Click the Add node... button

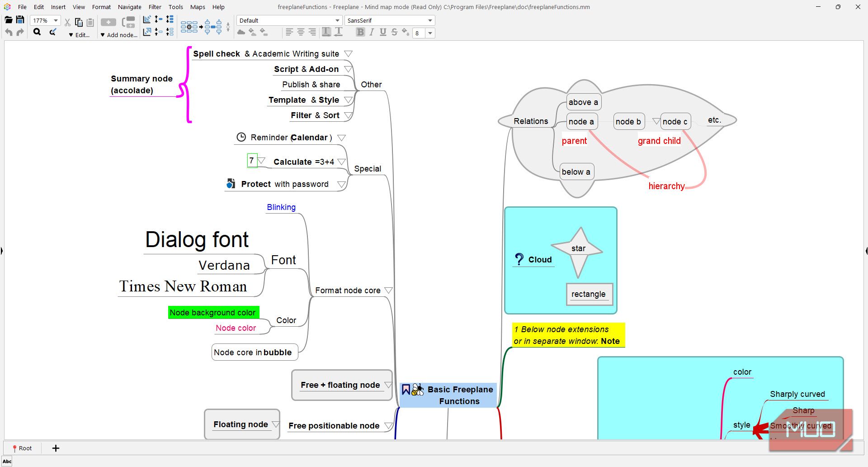(119, 35)
